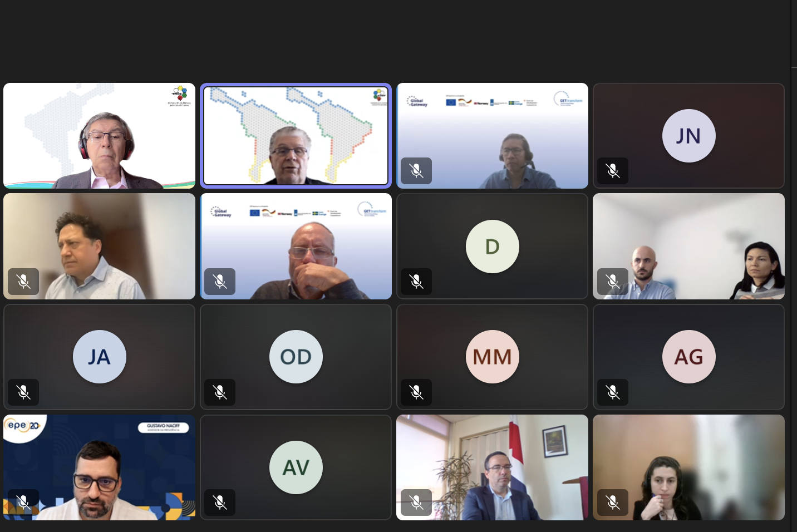The width and height of the screenshot is (797, 532).
Task: Select the OD avatar circle
Action: point(296,357)
